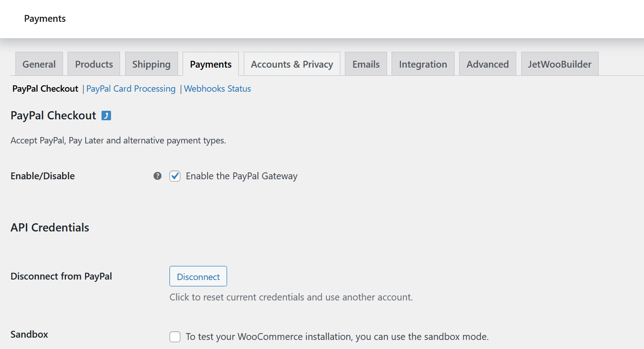Open the JetWooBuilder tab

tap(560, 64)
